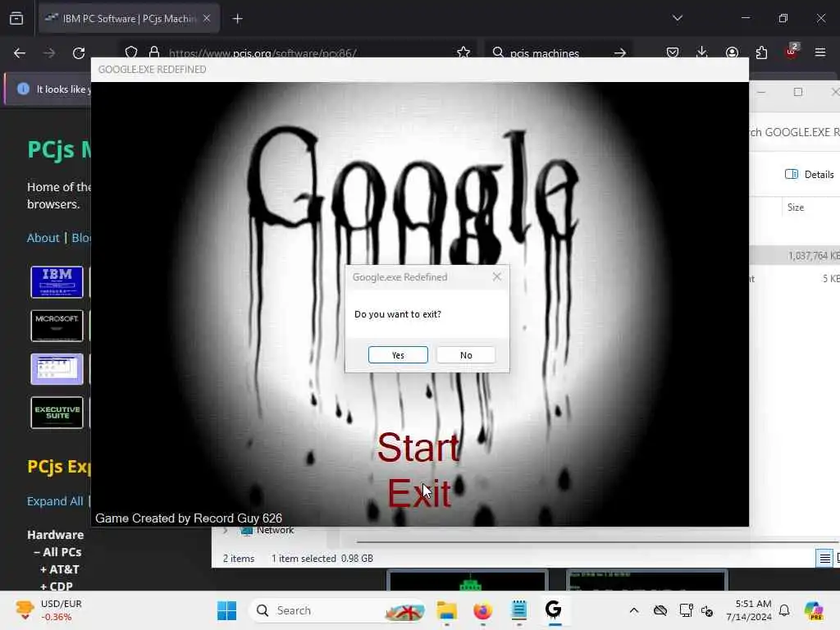Open the notification bell

(x=784, y=610)
